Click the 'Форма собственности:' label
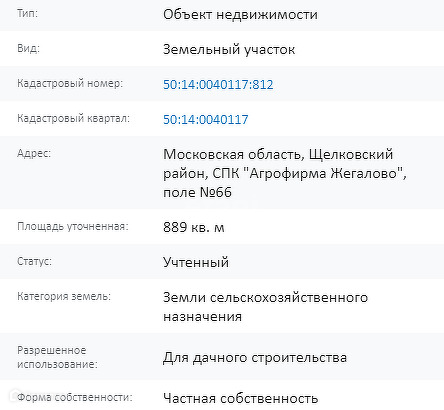The height and width of the screenshot is (410, 444). click(x=75, y=397)
